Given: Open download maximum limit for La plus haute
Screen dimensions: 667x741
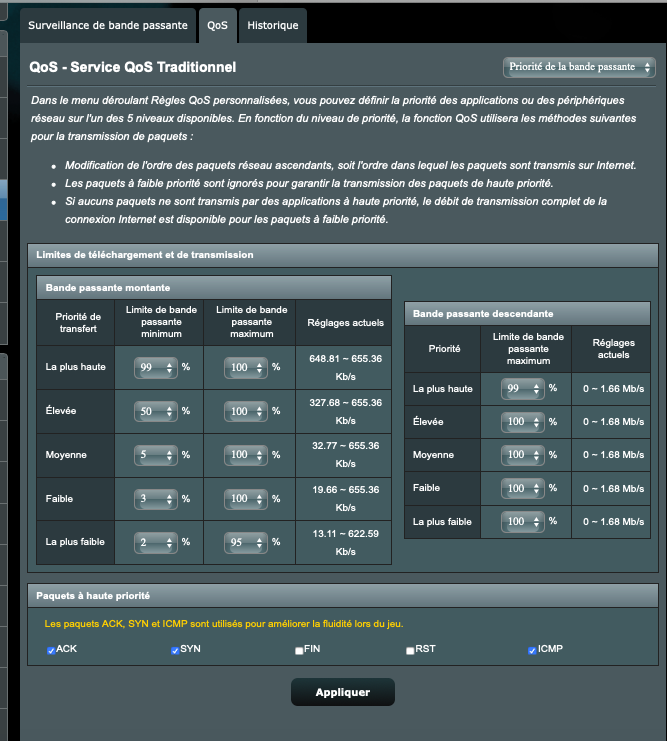Looking at the screenshot, I should click(x=523, y=388).
